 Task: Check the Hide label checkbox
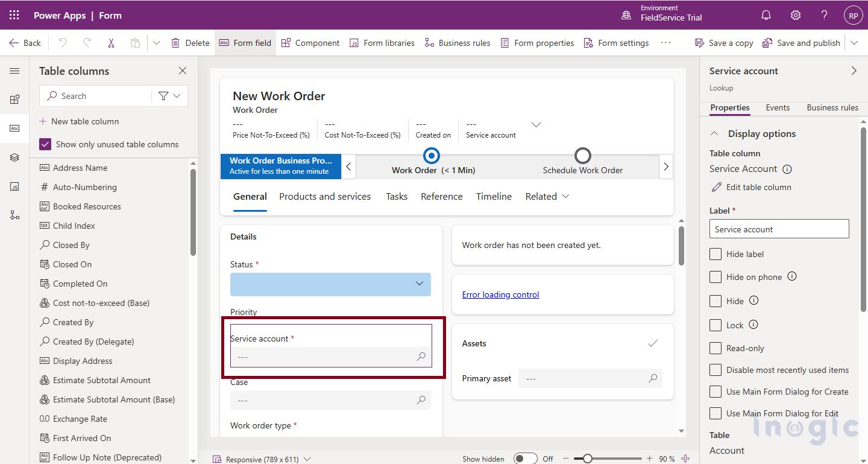tap(715, 254)
